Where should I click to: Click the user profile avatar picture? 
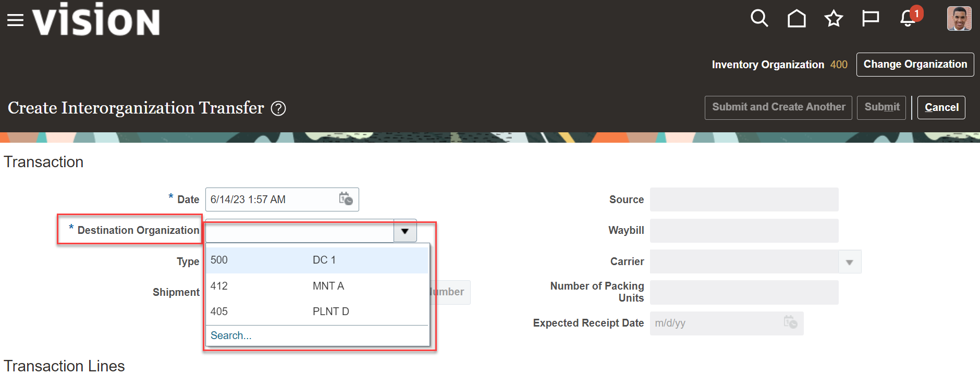(x=959, y=19)
